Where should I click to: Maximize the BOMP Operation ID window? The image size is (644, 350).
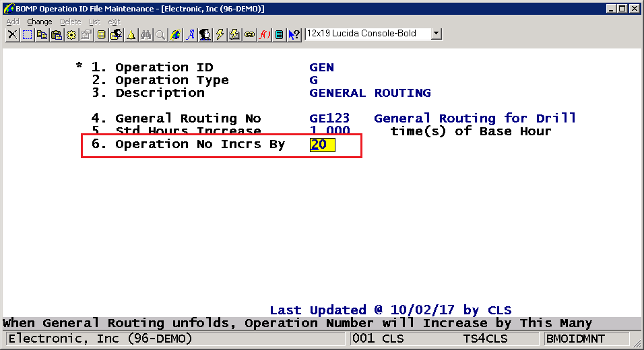coord(622,9)
